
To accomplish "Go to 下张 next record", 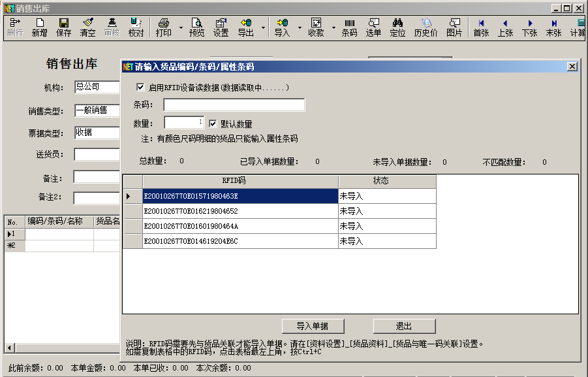I will coord(529,27).
